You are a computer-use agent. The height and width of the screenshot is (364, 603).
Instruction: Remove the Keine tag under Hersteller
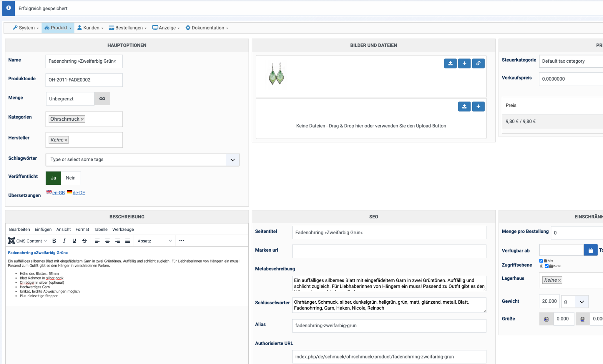coord(66,140)
